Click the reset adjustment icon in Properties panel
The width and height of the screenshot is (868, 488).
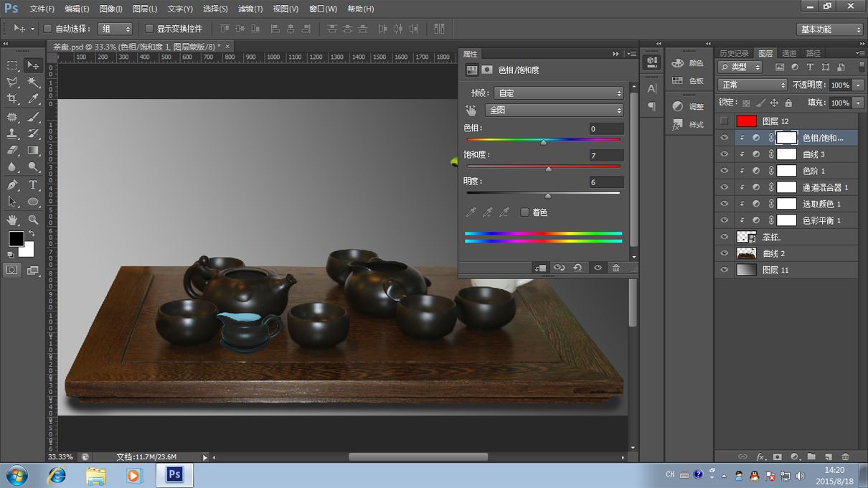tap(577, 268)
